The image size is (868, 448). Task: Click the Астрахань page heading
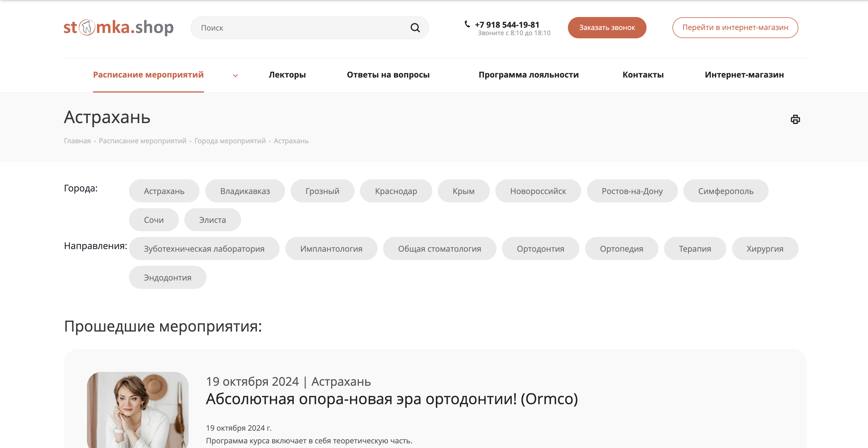tap(107, 117)
